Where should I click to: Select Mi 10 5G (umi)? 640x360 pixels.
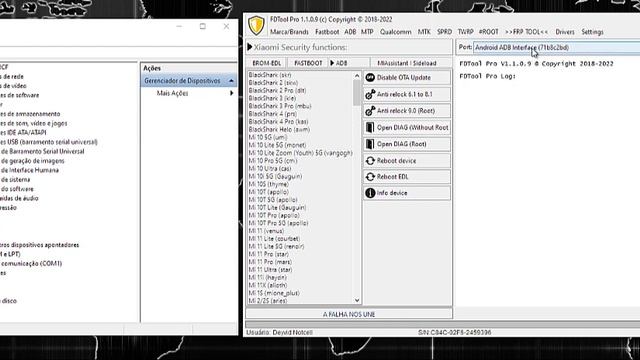[268, 137]
